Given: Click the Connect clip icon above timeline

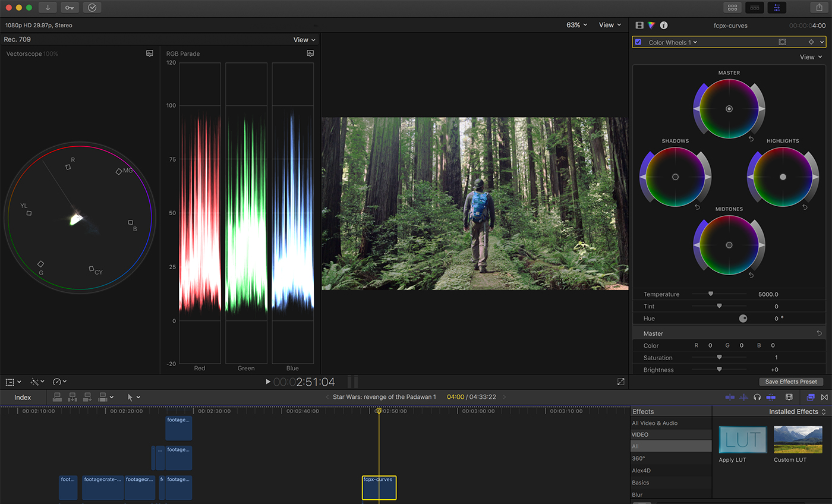Looking at the screenshot, I should click(57, 397).
